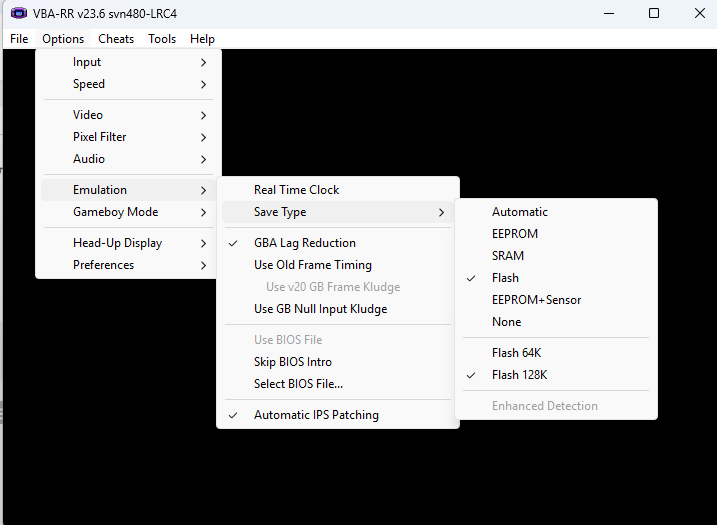Screen dimensions: 717x525
Task: Select Flash 128K save size
Action: coord(519,375)
